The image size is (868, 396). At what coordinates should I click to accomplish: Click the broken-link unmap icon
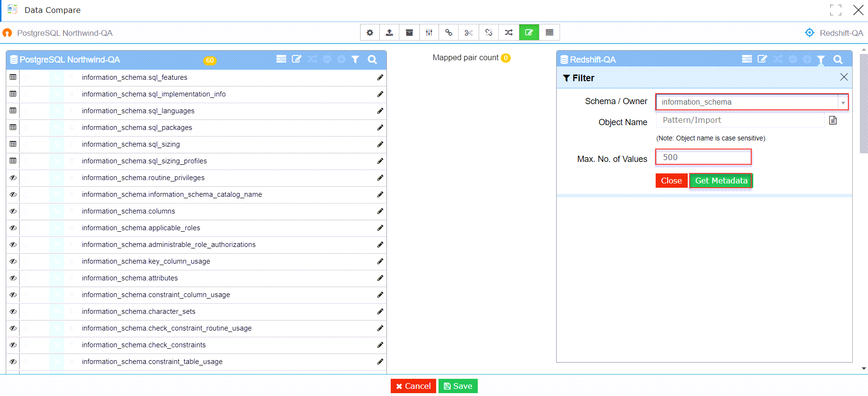tap(489, 32)
